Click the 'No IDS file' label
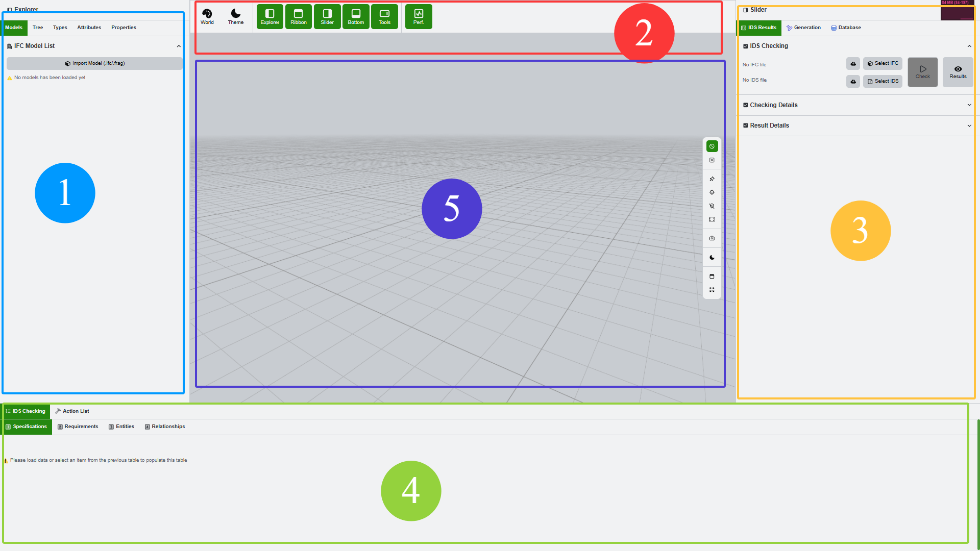Image resolution: width=980 pixels, height=551 pixels. point(754,80)
